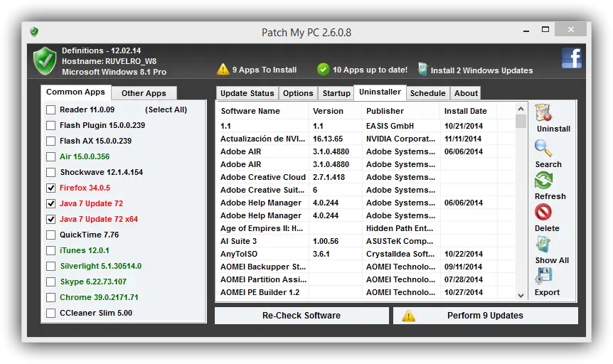Viewport: 613px width, 364px height.
Task: Click the Windows Updates install icon
Action: point(422,69)
